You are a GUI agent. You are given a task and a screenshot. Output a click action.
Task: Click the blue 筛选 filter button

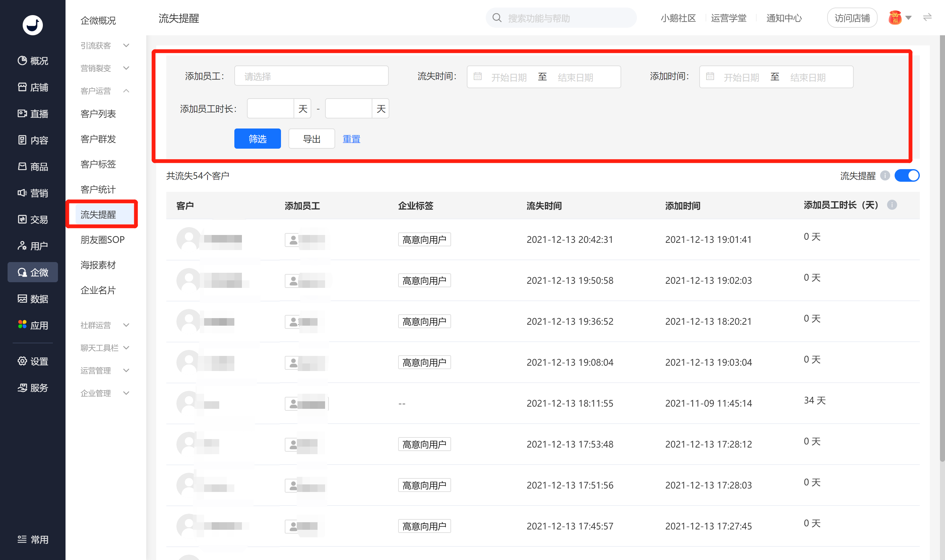pyautogui.click(x=257, y=139)
